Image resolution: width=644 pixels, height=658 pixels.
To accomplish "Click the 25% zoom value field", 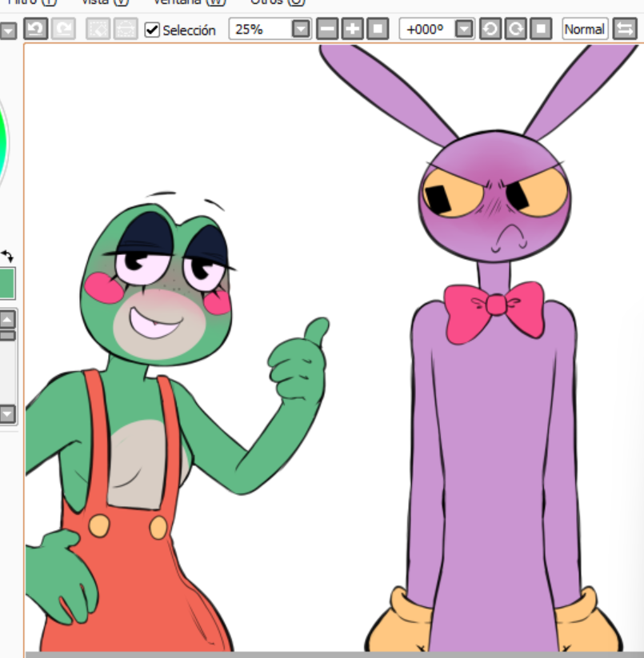I will click(x=260, y=29).
